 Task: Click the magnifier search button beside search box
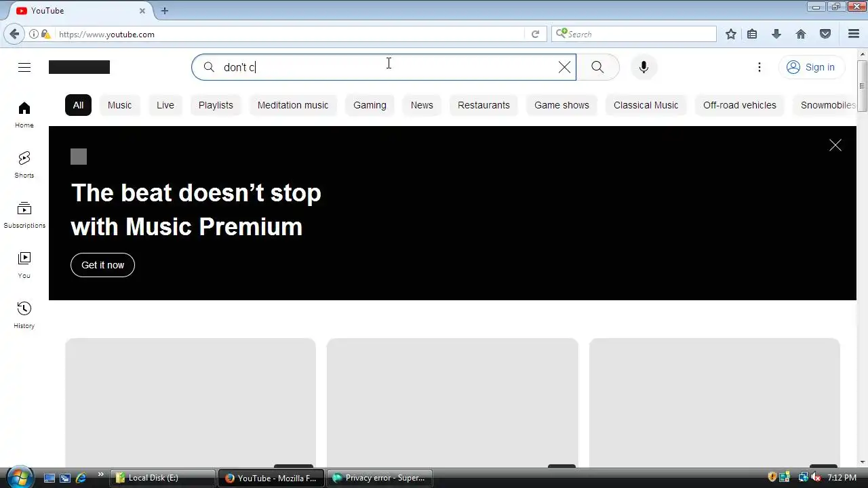597,67
